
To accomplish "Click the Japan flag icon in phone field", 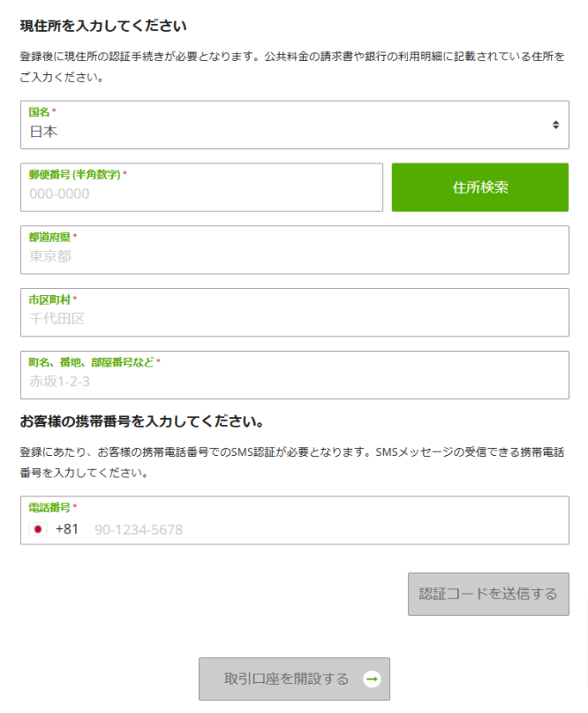I will coord(38,529).
